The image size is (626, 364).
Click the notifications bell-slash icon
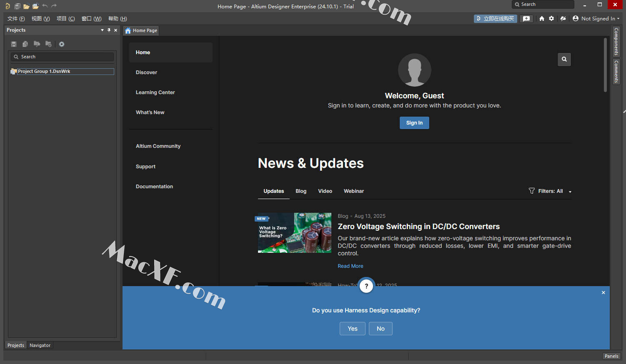[x=563, y=19]
